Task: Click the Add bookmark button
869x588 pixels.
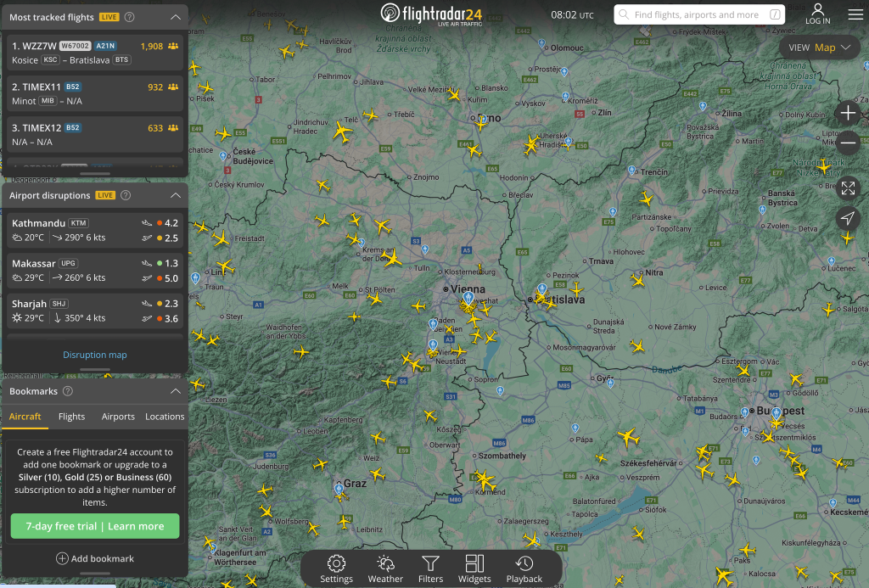Action: (95, 558)
